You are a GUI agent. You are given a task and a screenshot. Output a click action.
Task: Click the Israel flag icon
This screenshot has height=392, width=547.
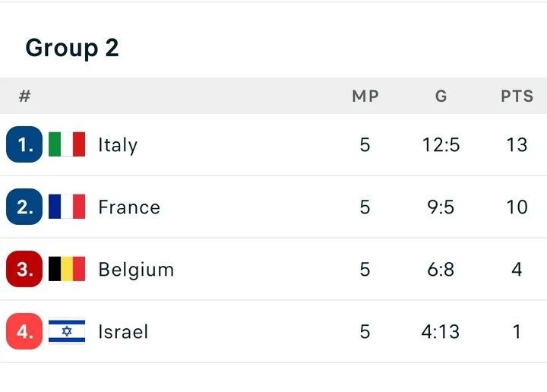pyautogui.click(x=67, y=331)
